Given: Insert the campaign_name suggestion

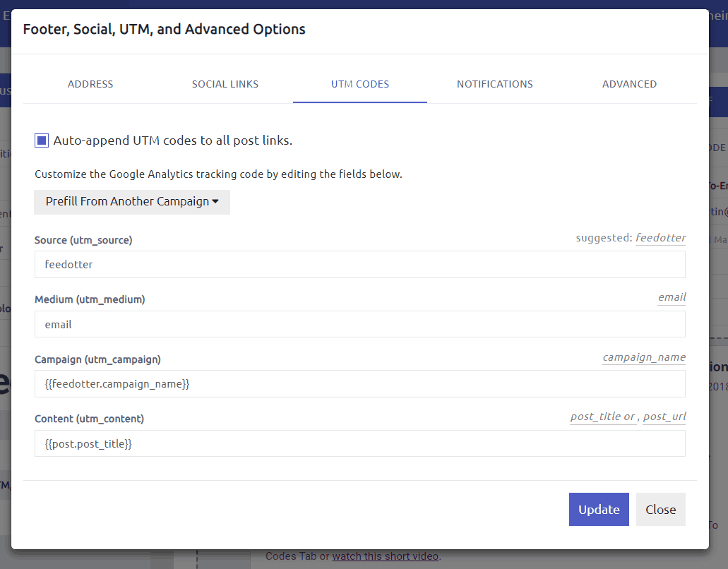Looking at the screenshot, I should (644, 357).
